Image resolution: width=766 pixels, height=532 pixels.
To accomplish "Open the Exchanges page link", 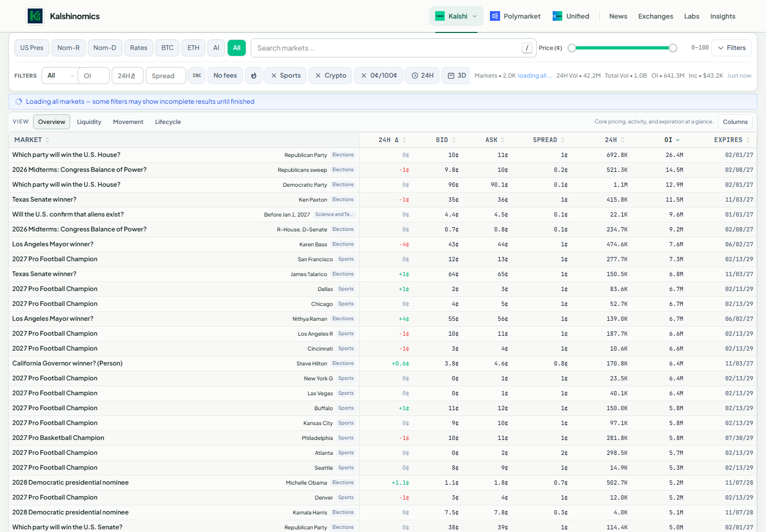I will pyautogui.click(x=656, y=16).
